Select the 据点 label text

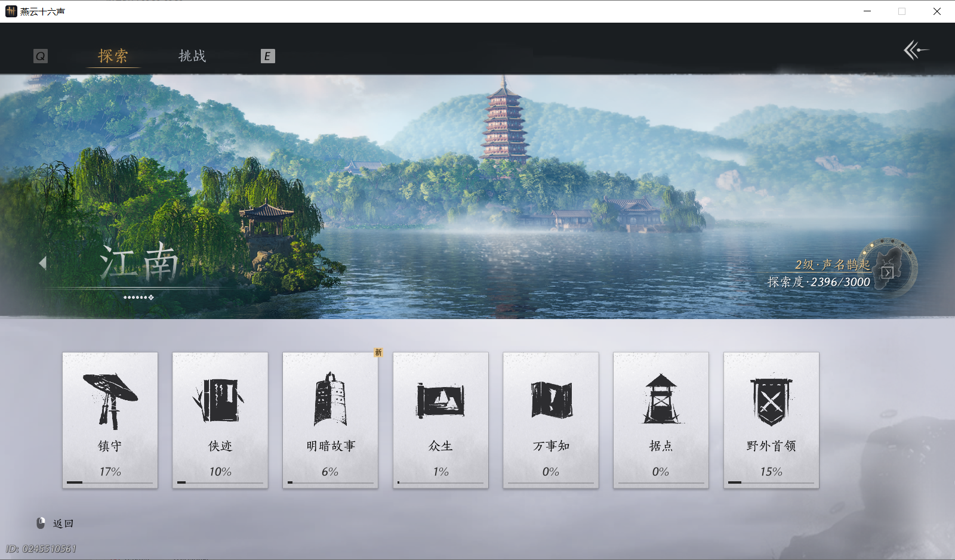point(661,445)
